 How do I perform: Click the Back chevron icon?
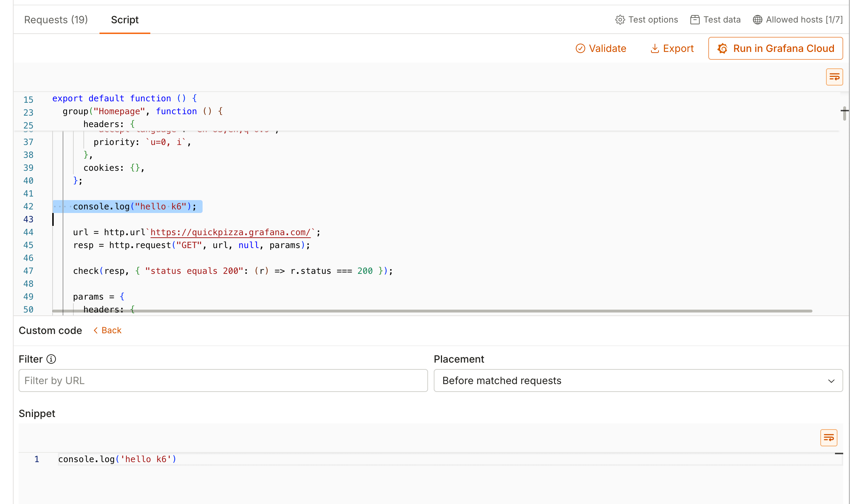point(96,330)
